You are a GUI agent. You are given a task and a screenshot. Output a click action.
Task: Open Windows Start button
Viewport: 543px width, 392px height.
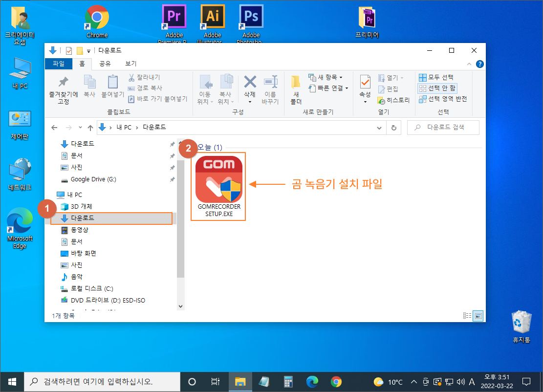(x=12, y=382)
